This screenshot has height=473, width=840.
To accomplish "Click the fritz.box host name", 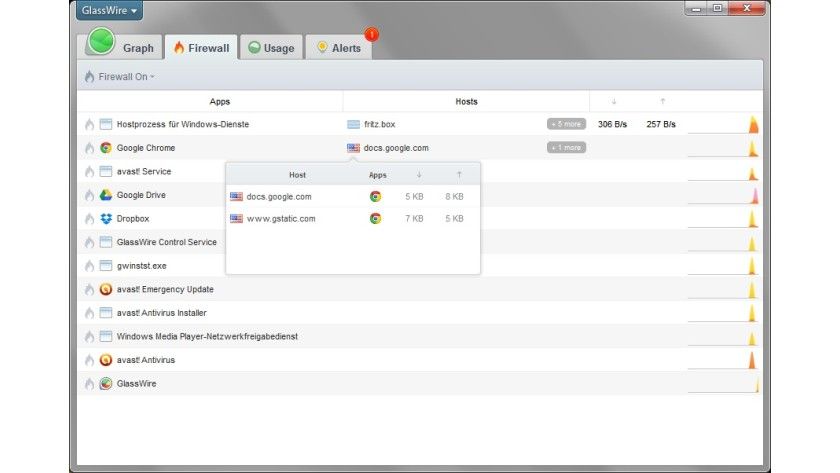I will pyautogui.click(x=379, y=124).
